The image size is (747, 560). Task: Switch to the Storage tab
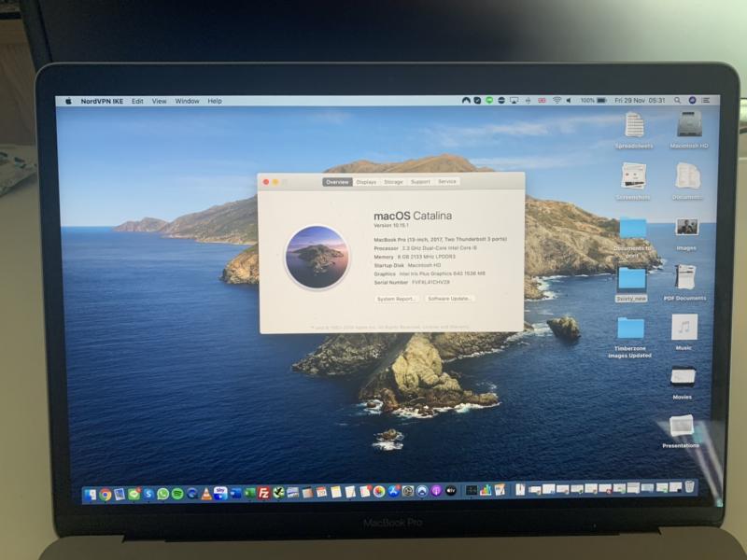point(393,182)
